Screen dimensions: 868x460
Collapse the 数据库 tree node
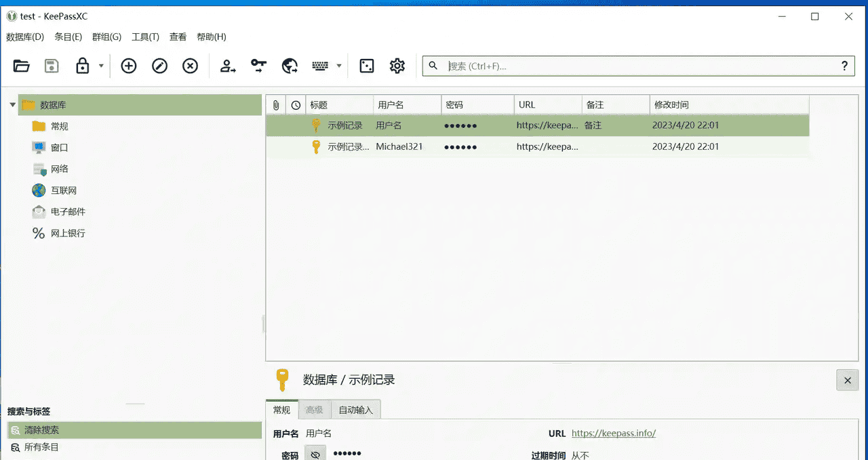pos(12,105)
